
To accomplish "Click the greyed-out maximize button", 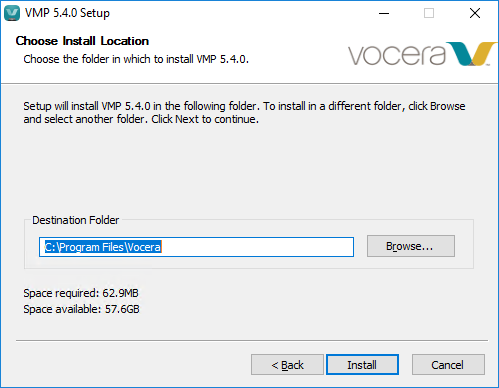I will [429, 13].
